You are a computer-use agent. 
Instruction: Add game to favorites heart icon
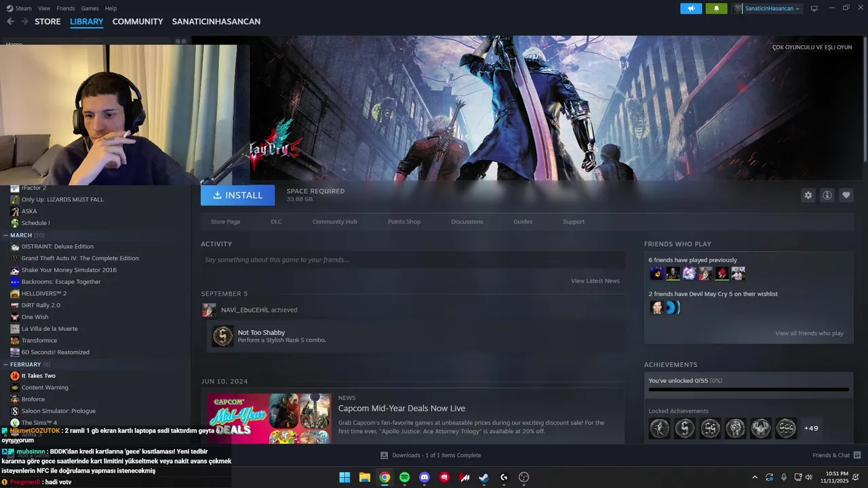(846, 195)
